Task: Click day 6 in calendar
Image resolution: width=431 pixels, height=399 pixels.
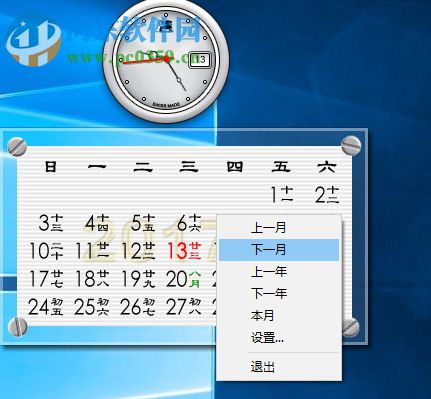Action: pos(189,223)
